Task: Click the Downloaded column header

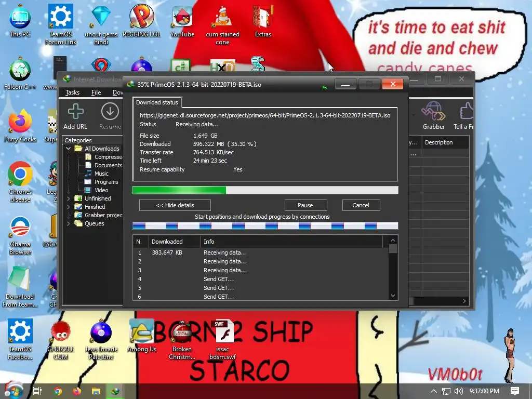Action: (175, 242)
